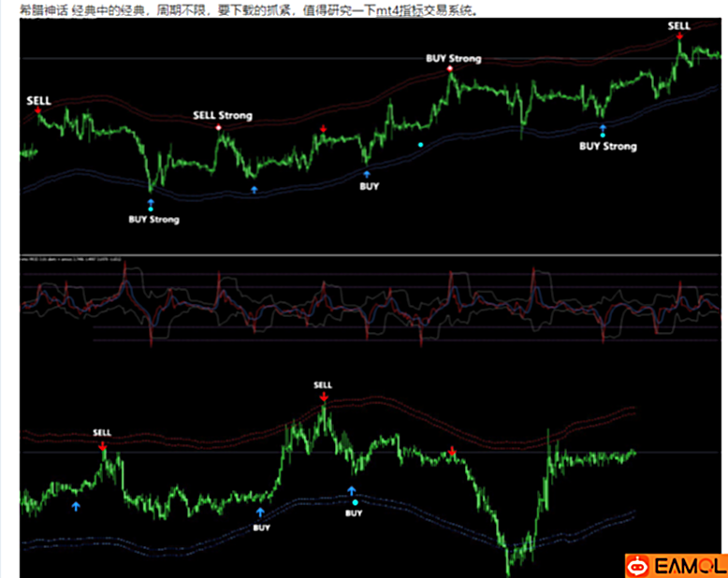Select the SELL Strong label in the top chart

[222, 115]
